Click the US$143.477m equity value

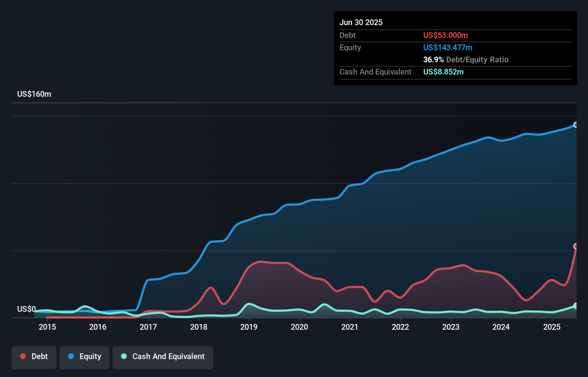[x=448, y=47]
